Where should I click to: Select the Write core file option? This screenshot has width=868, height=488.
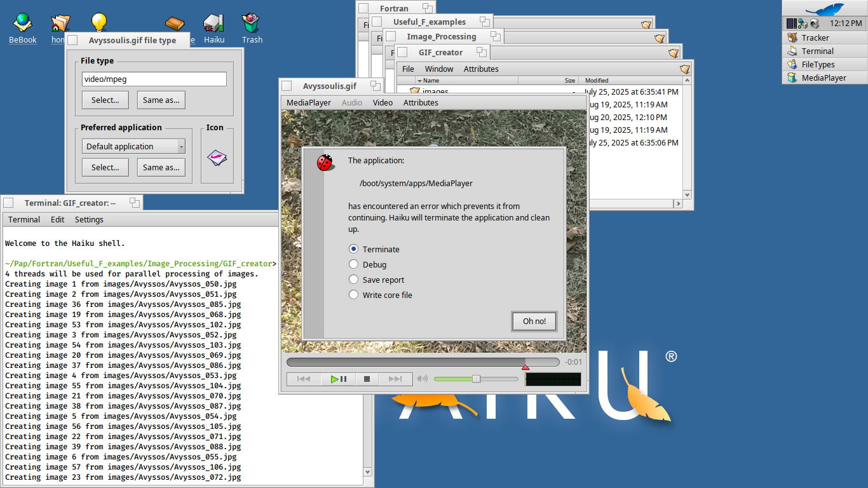point(354,295)
